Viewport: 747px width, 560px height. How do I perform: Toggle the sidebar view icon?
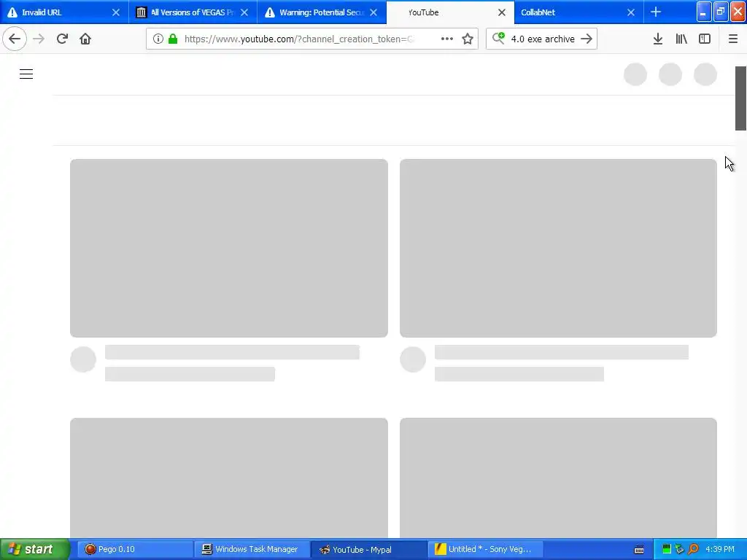click(705, 39)
